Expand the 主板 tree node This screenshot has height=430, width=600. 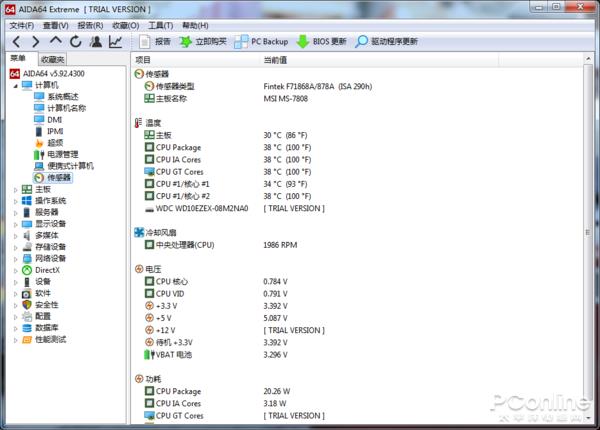(x=16, y=189)
